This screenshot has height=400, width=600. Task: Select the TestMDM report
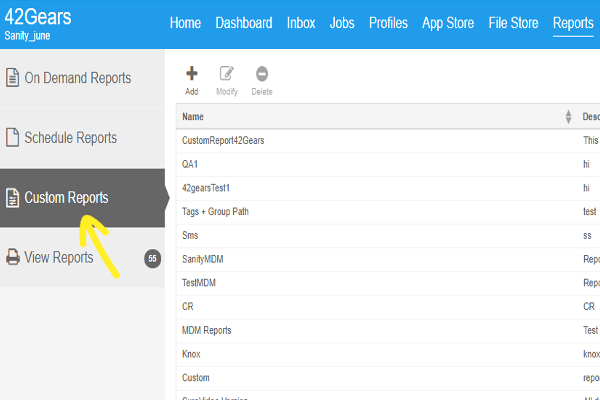(388, 283)
